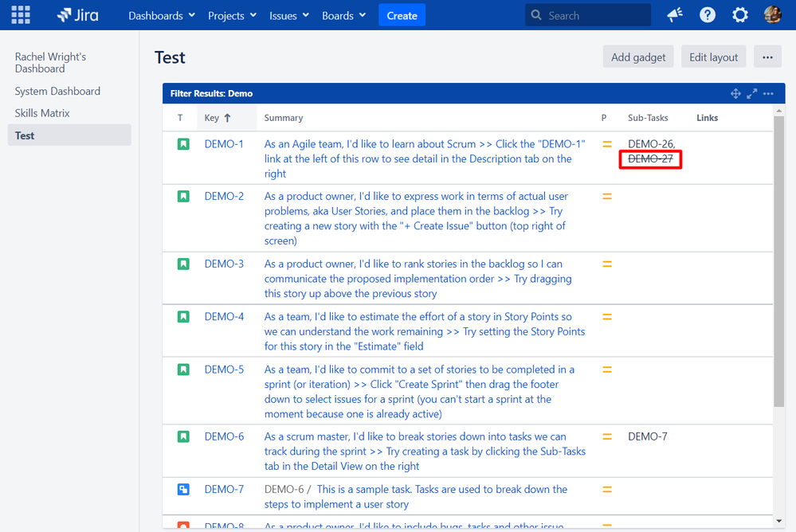Click into the Search field
The height and width of the screenshot is (532, 796).
pyautogui.click(x=588, y=15)
